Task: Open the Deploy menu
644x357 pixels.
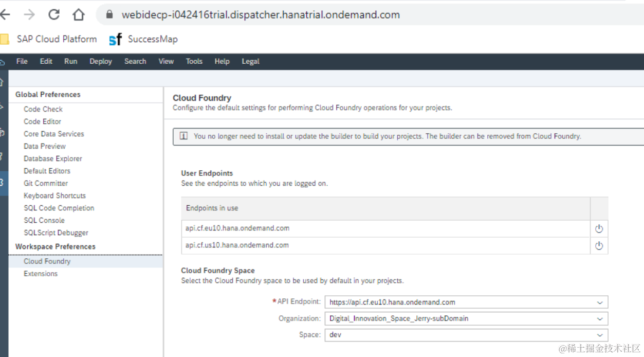Action: [x=101, y=61]
